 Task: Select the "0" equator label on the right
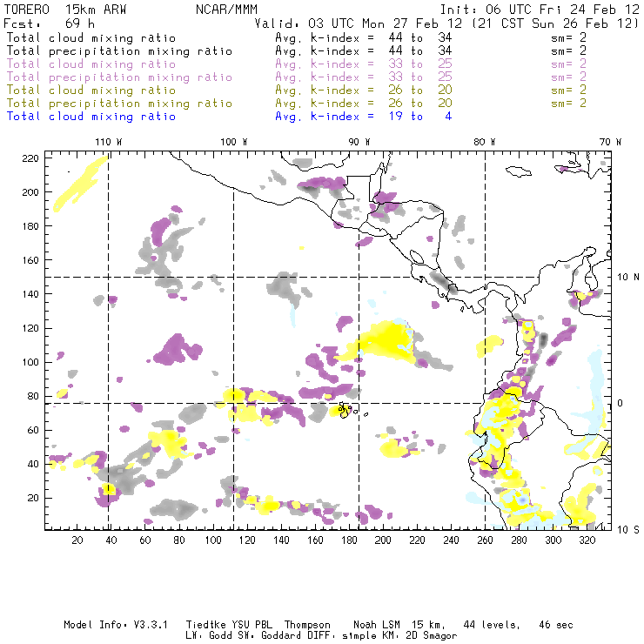[x=621, y=403]
